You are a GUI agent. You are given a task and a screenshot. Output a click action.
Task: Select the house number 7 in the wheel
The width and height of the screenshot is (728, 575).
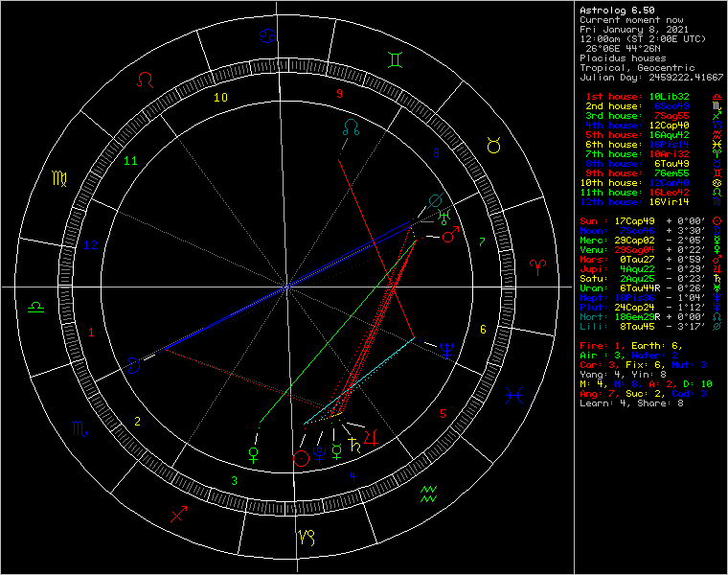482,242
